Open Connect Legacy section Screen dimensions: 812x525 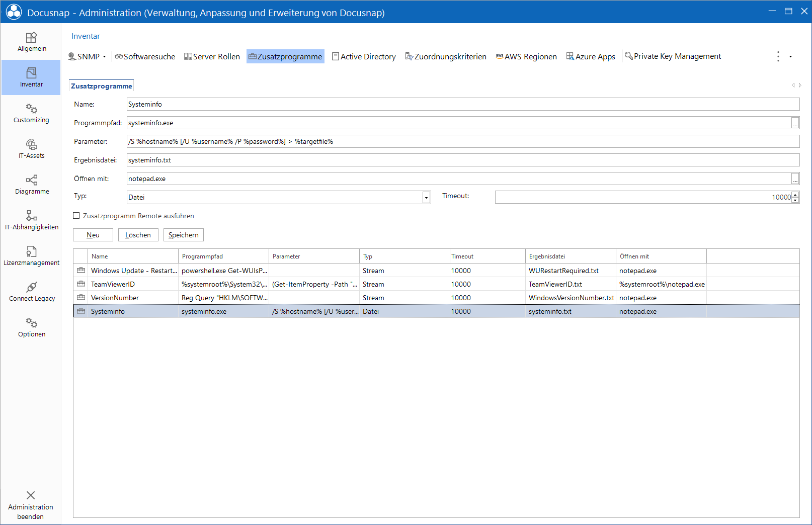click(31, 292)
